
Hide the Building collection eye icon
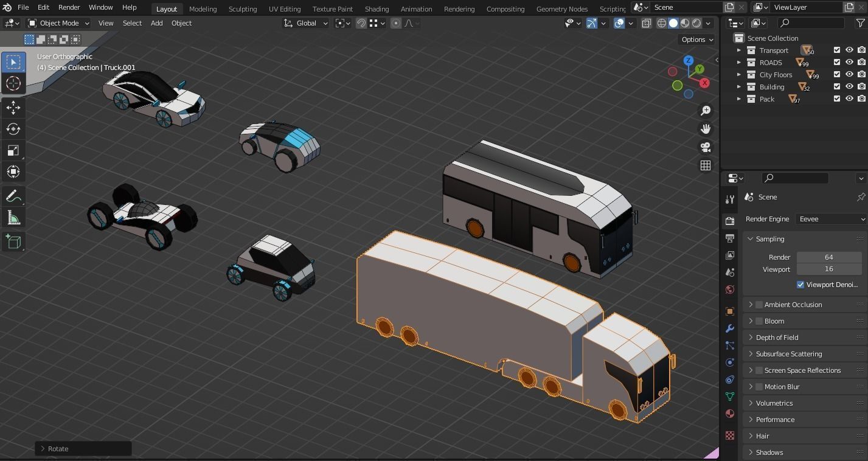click(x=849, y=87)
